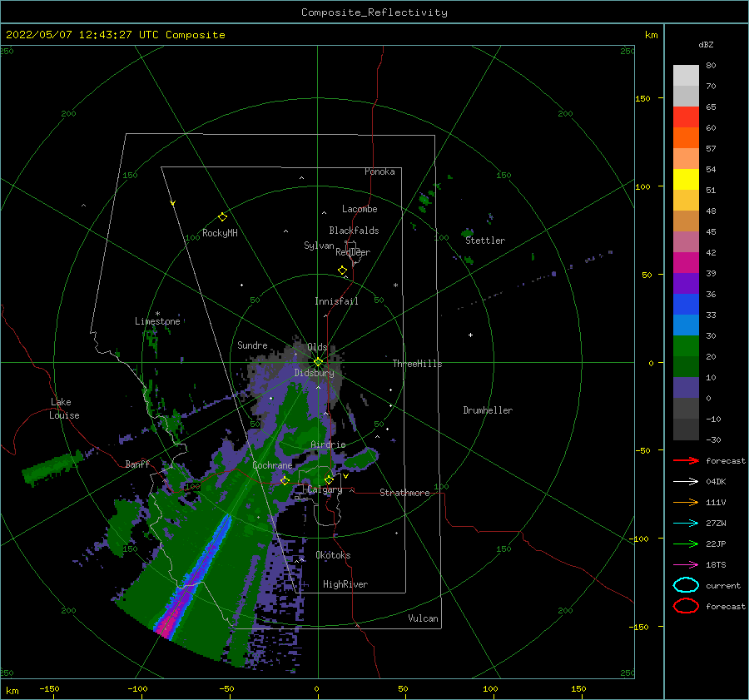The height and width of the screenshot is (700, 749).
Task: Select the Lacombe city label
Action: 360,209
